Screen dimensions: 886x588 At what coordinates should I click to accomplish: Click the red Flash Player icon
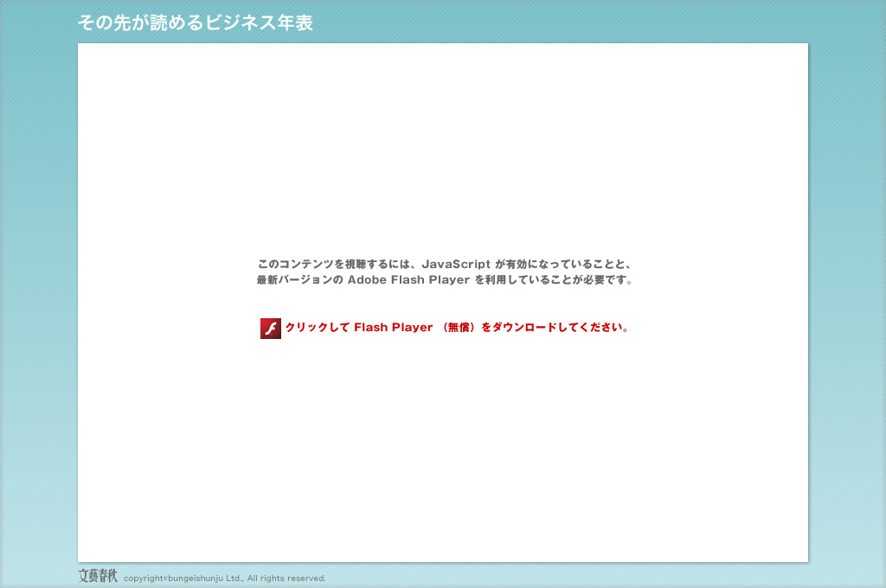[271, 329]
